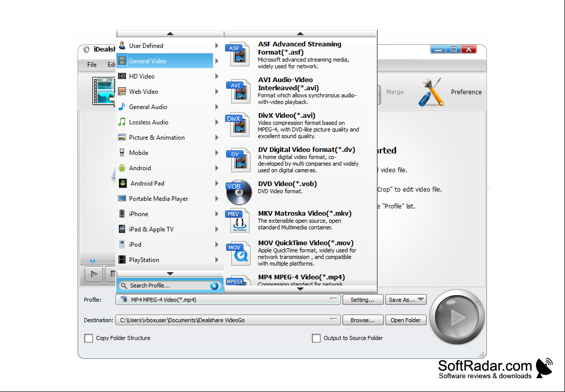Choose the DV format file icon
565x392 pixels.
pyautogui.click(x=238, y=160)
